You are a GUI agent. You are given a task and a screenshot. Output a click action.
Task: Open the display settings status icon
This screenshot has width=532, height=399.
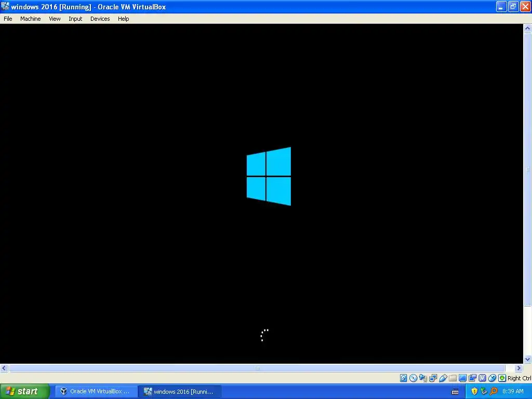pos(462,378)
